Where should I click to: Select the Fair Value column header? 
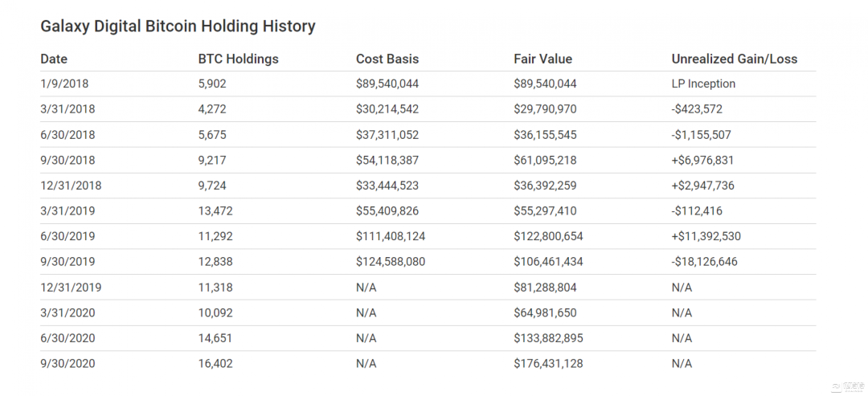[542, 59]
